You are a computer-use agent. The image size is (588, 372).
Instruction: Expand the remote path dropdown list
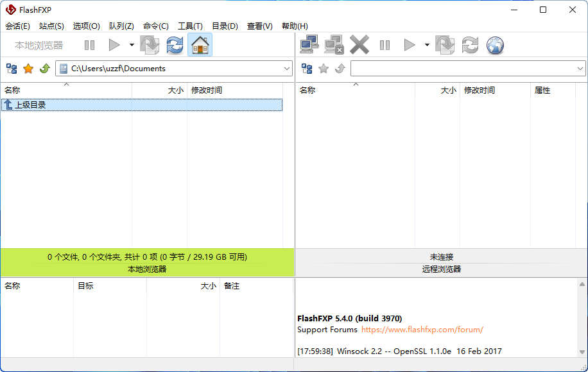pyautogui.click(x=580, y=69)
